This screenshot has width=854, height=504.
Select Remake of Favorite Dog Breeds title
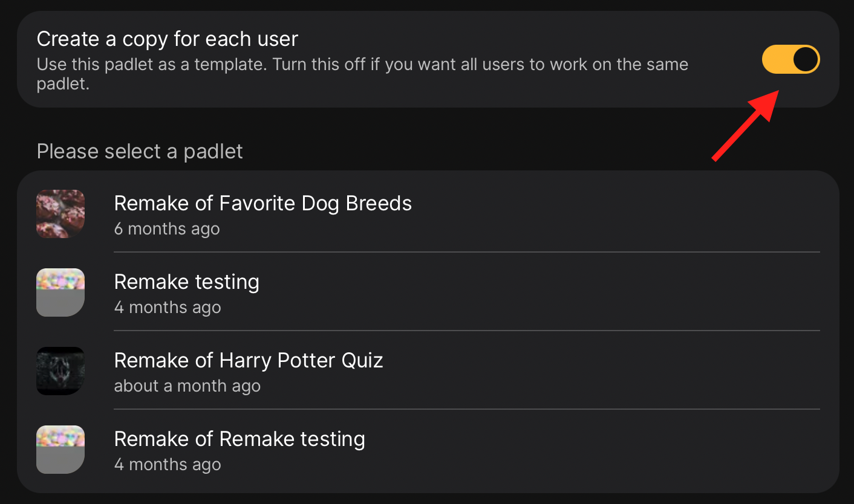click(263, 203)
